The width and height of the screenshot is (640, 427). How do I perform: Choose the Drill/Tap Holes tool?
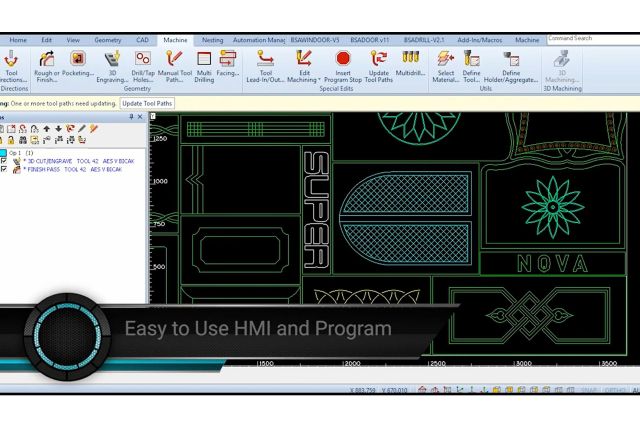(143, 64)
